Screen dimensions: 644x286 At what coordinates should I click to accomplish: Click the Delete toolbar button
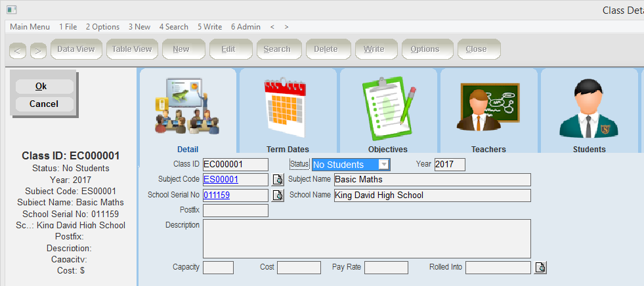[328, 49]
